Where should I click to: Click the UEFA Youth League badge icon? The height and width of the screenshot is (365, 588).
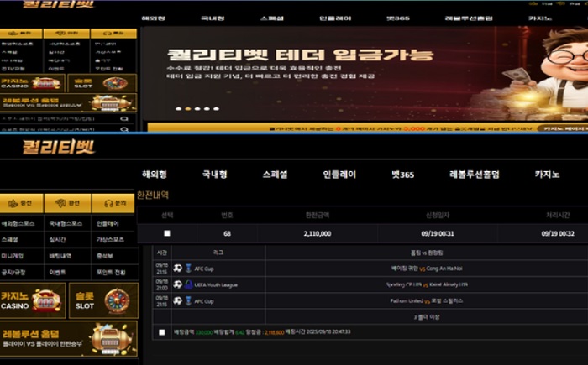[189, 284]
